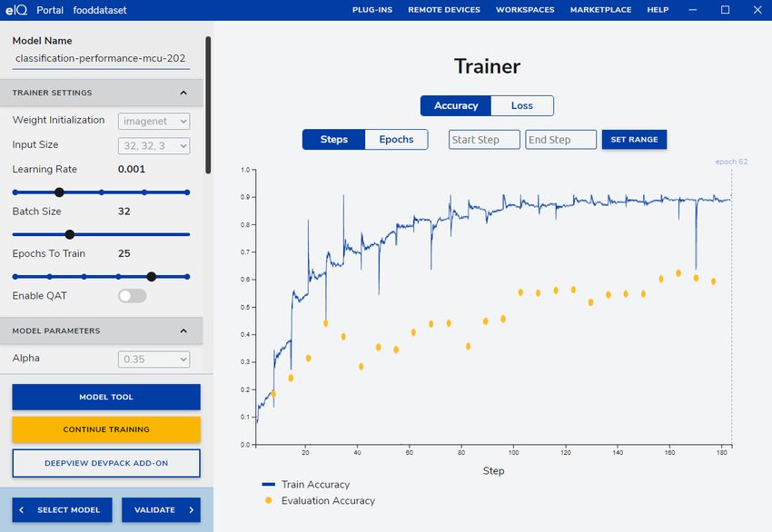Click the Portal title text
Screen dimensions: 772x532
[50, 10]
